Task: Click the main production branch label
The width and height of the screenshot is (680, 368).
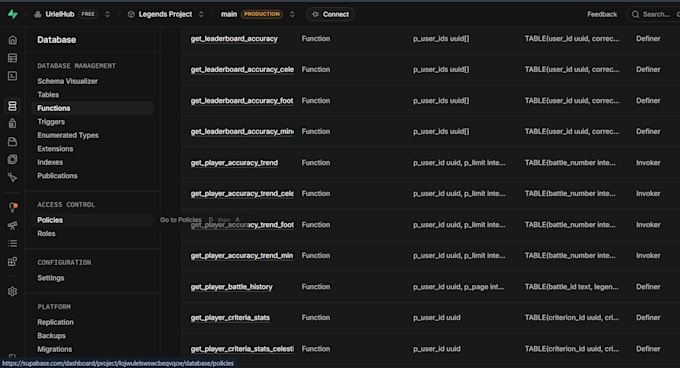Action: click(229, 14)
